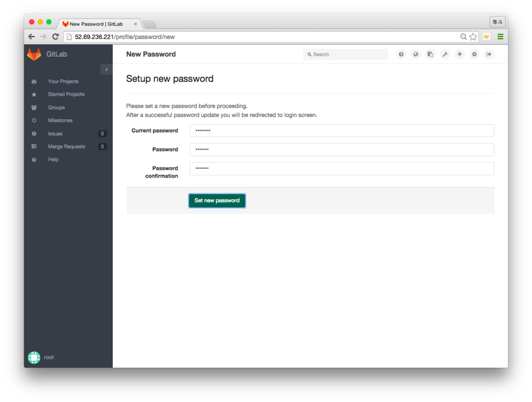The width and height of the screenshot is (532, 402).
Task: Click the GitLab fox logo
Action: pos(34,55)
